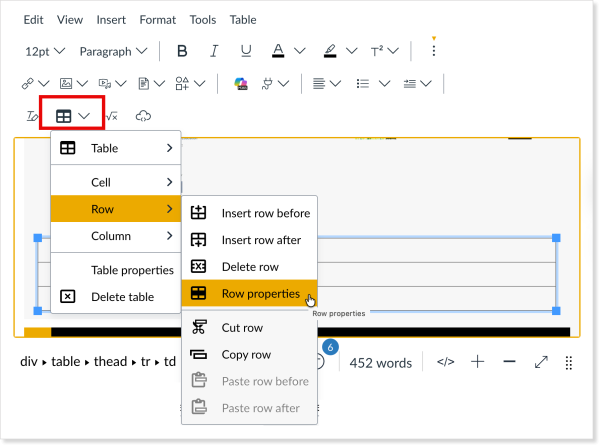Open the Table submenu in dropdown
Screen dimensions: 600x446
(116, 148)
